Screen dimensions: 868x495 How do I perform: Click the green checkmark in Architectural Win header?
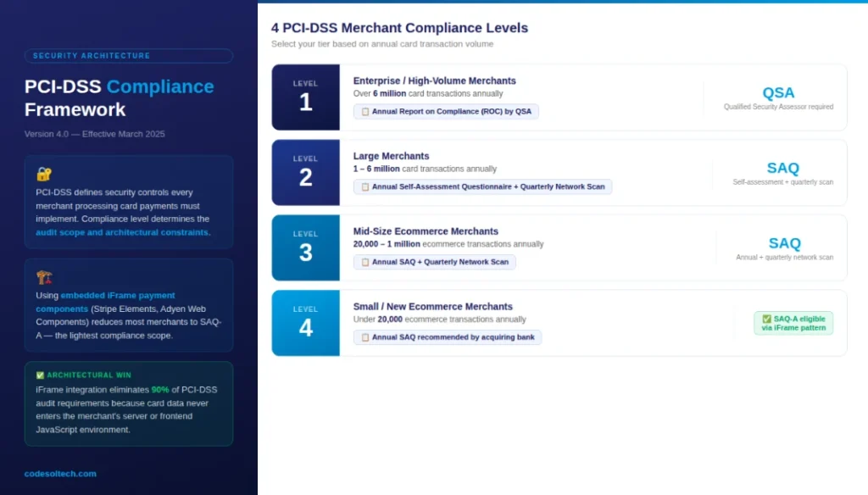[x=39, y=375]
